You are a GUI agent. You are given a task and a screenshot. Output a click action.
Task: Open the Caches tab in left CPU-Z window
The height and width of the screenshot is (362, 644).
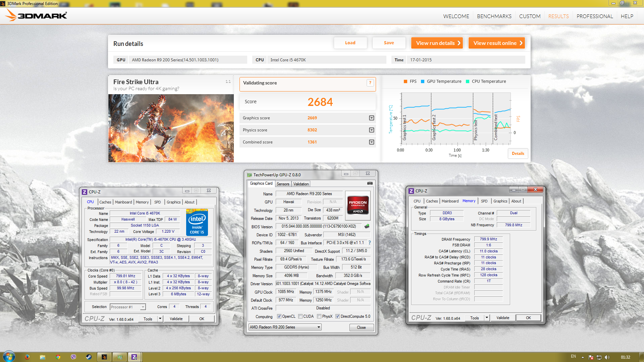pyautogui.click(x=105, y=202)
